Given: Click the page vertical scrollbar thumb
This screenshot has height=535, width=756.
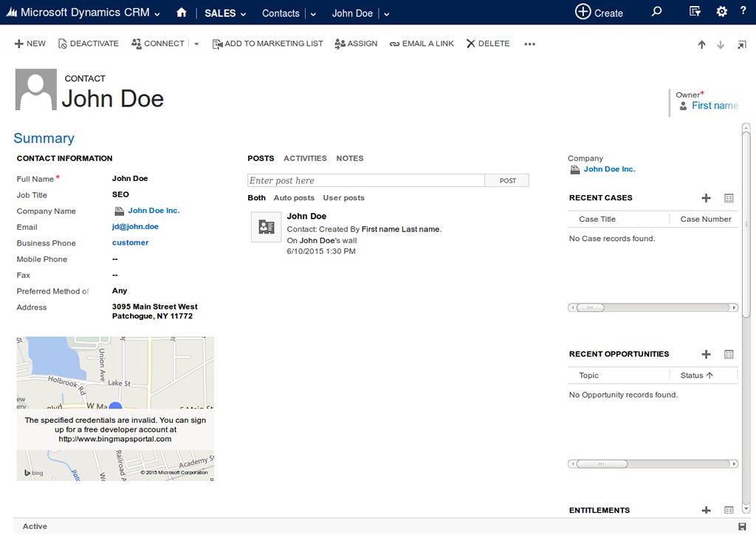Looking at the screenshot, I should pyautogui.click(x=746, y=225).
